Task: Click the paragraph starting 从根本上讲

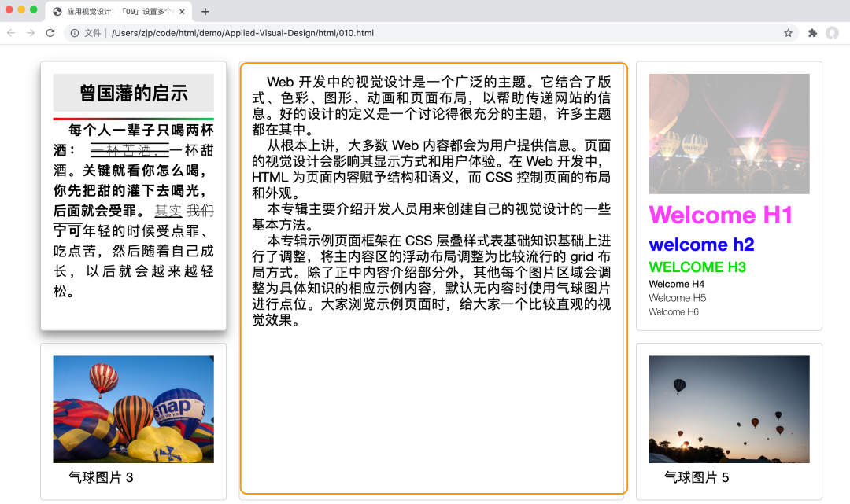Action: click(x=431, y=169)
